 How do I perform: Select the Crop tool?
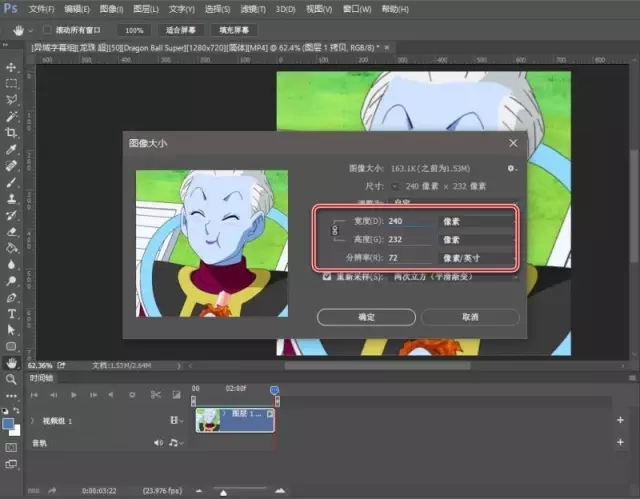pos(11,133)
